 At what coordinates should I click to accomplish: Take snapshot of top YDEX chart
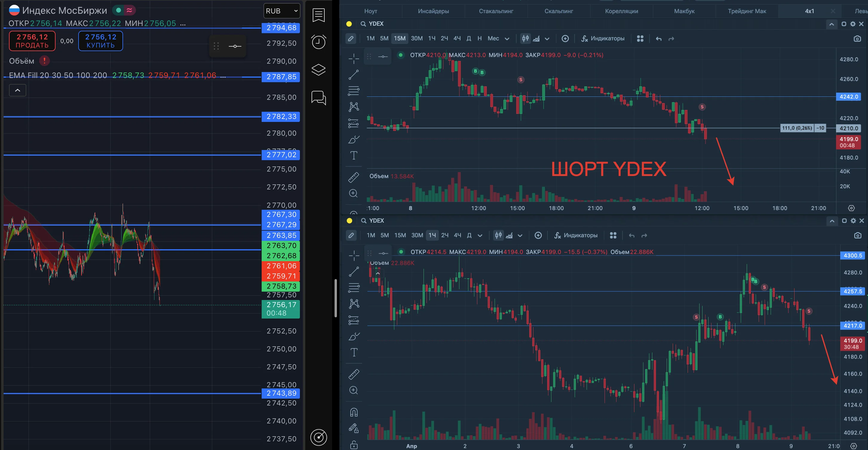(x=858, y=39)
